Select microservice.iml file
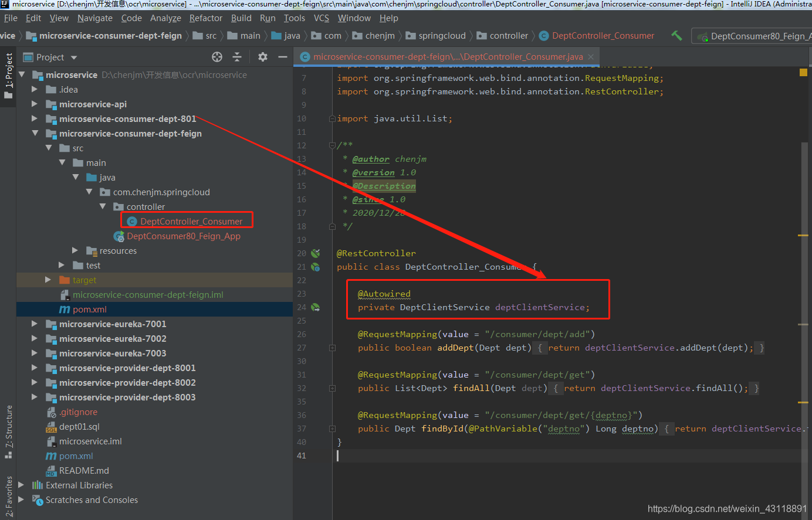Viewport: 812px width, 520px height. click(x=90, y=441)
